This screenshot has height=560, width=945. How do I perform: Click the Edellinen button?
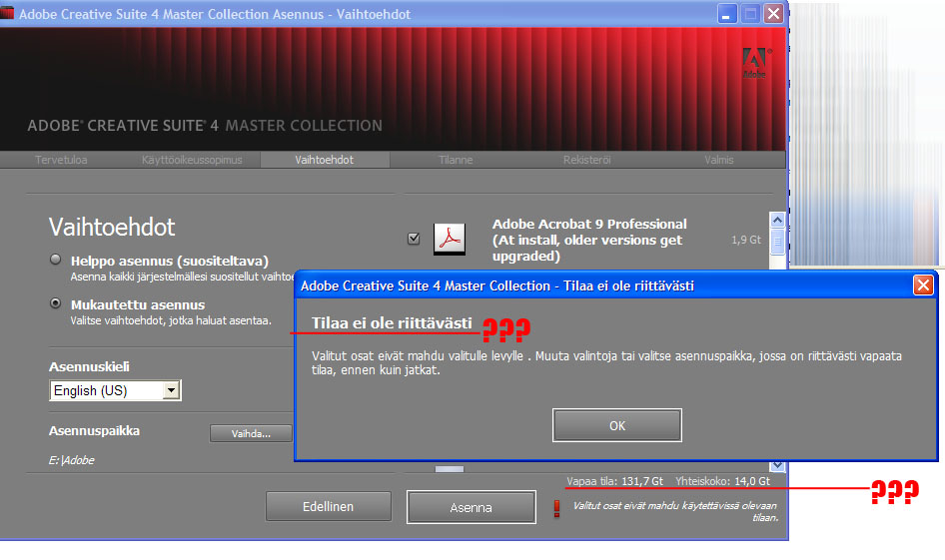(x=329, y=506)
